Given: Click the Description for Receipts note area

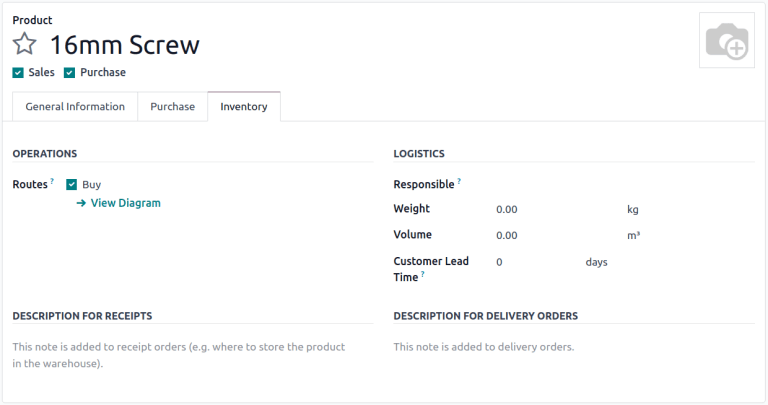Looking at the screenshot, I should click(180, 355).
